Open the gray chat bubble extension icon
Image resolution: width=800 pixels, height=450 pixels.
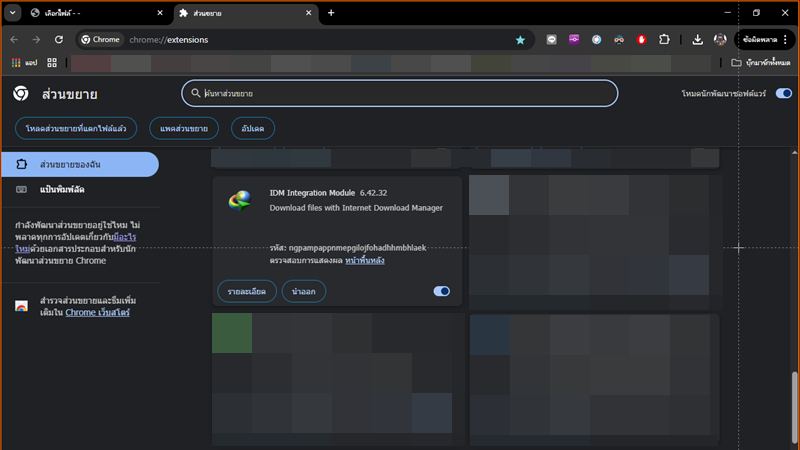coord(552,40)
